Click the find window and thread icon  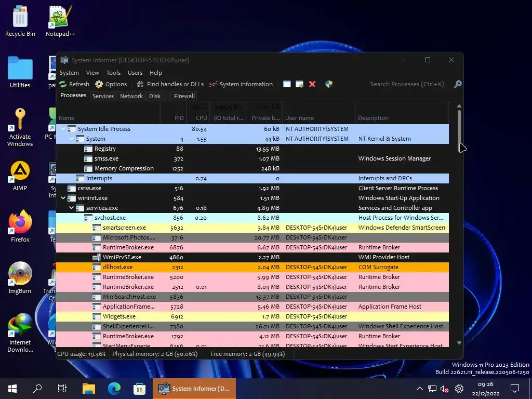pos(300,84)
